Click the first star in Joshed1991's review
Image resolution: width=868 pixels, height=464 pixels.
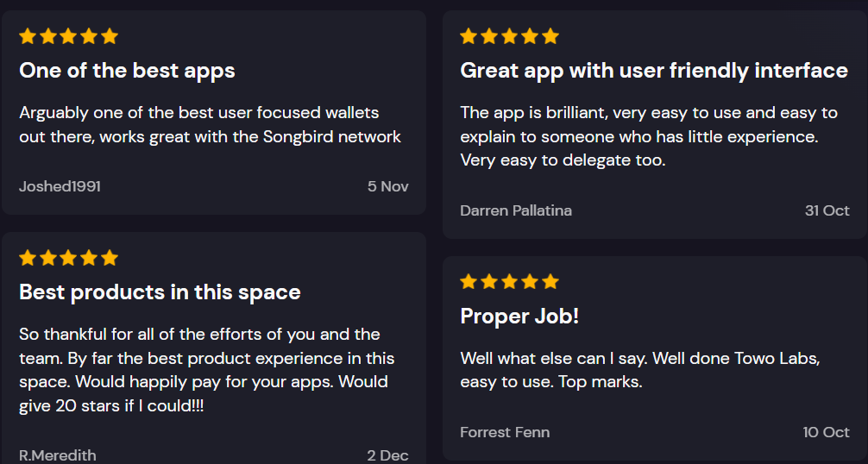pos(28,36)
